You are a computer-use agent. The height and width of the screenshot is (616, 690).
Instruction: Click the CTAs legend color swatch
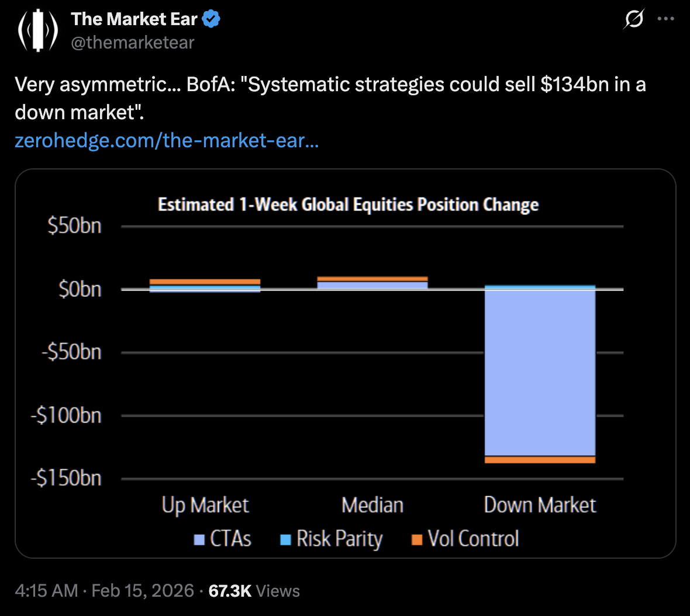tap(199, 539)
